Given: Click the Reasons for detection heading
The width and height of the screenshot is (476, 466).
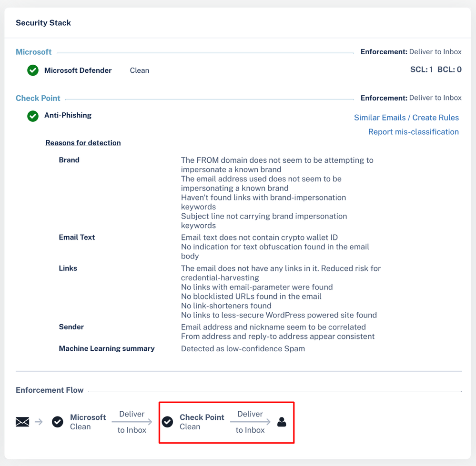Looking at the screenshot, I should 83,143.
